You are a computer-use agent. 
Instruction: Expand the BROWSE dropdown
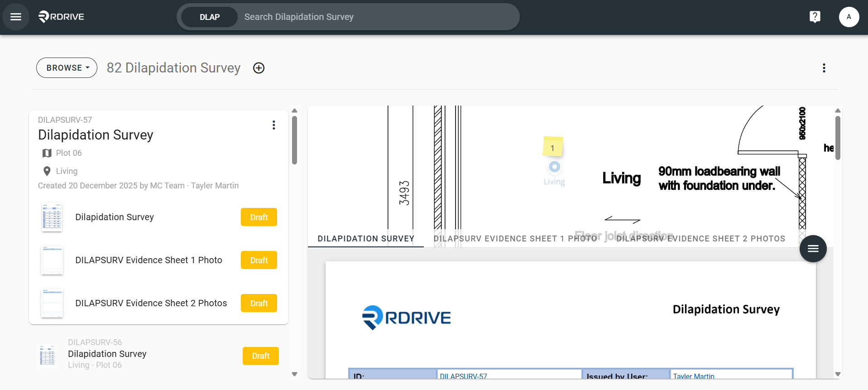pyautogui.click(x=67, y=68)
